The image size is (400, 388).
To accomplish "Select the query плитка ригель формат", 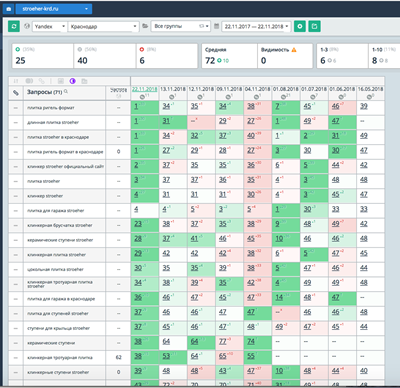I will coord(51,108).
